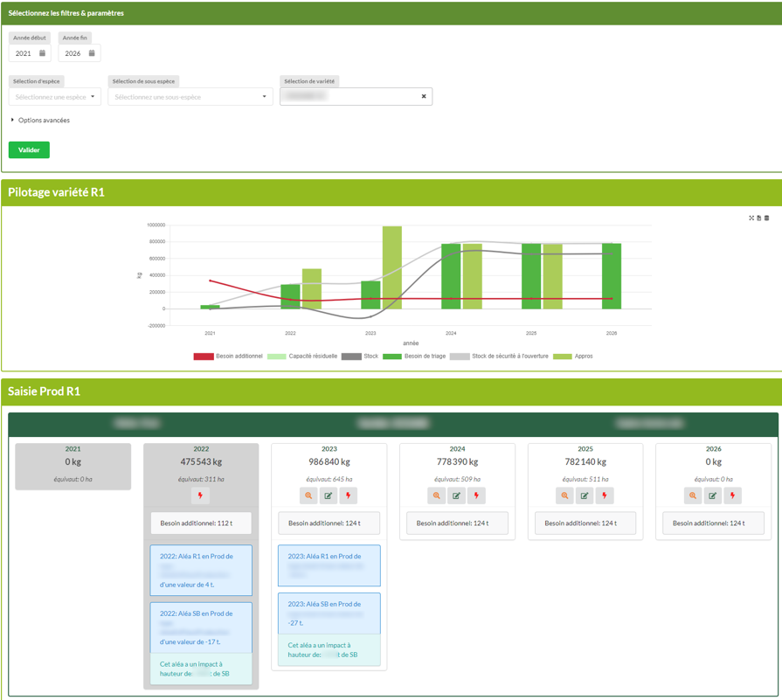782x700 pixels.
Task: Toggle Stock de sécurité à l'ouverture legend
Action: tap(499, 357)
